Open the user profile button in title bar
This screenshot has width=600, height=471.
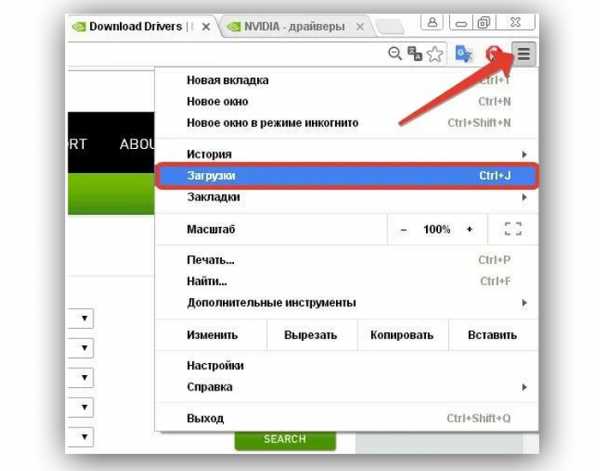click(x=434, y=21)
